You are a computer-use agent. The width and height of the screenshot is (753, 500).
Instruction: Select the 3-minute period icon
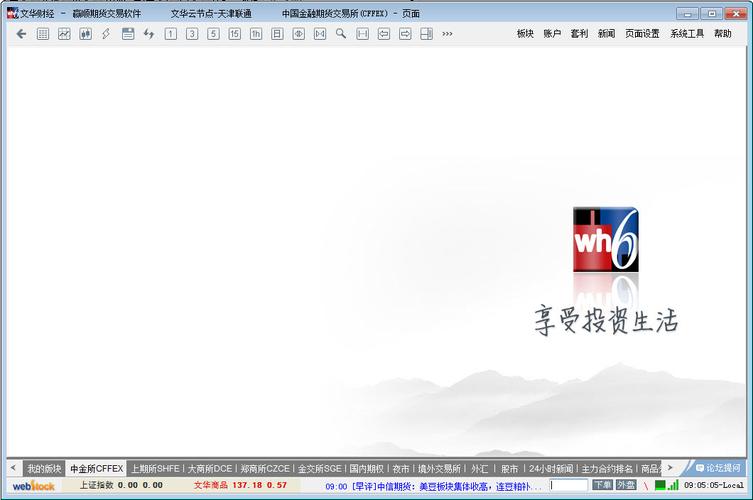pyautogui.click(x=192, y=34)
